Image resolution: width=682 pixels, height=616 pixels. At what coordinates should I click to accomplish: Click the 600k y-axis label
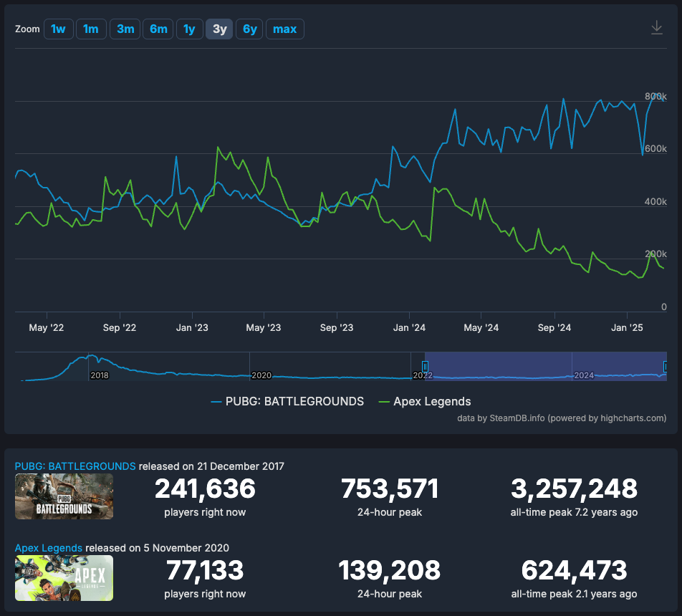tap(655, 149)
